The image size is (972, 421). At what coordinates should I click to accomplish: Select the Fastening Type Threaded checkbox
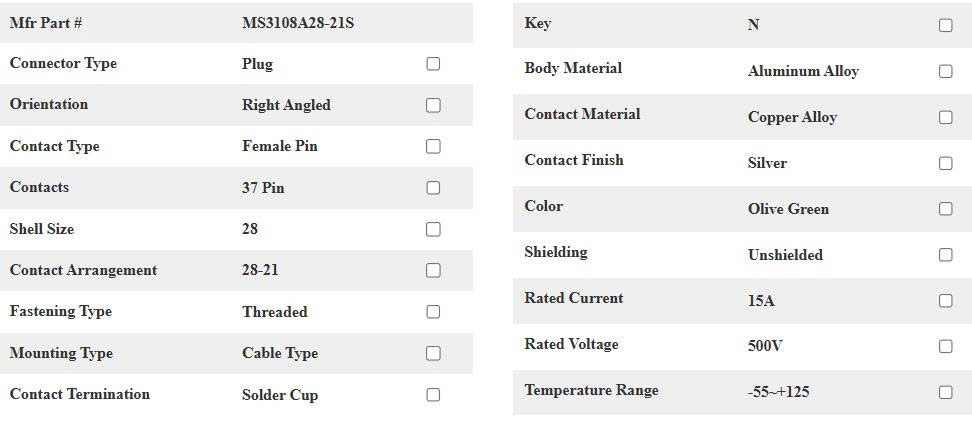(x=433, y=312)
